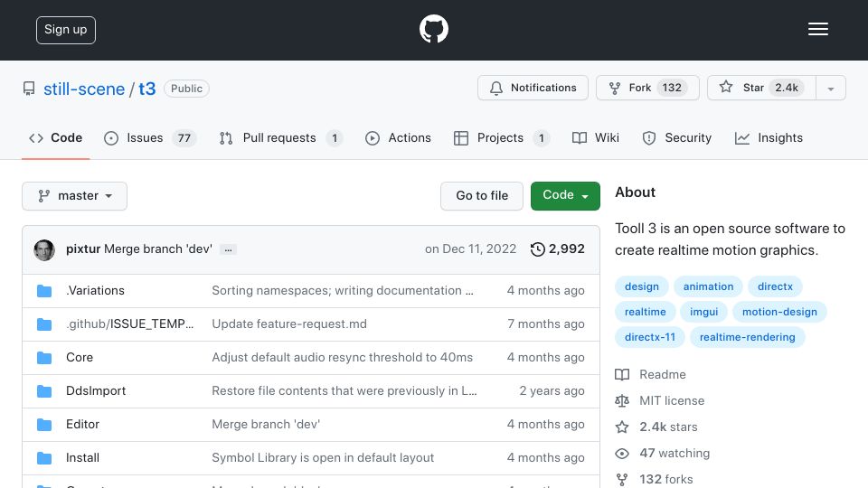Open the pixtur author link
This screenshot has height=488, width=868.
[83, 249]
